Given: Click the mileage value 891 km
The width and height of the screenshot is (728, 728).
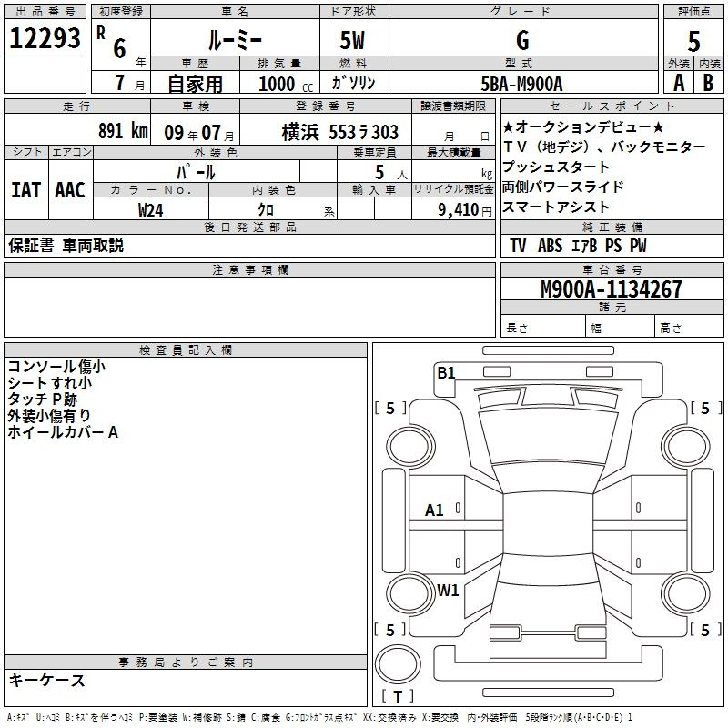Looking at the screenshot, I should 123,131.
